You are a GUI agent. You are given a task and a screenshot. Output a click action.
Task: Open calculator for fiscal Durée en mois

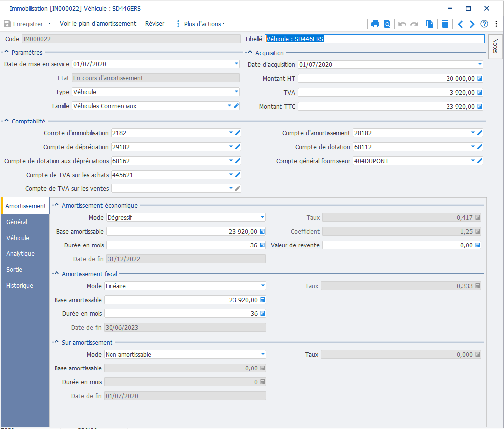tap(262, 314)
